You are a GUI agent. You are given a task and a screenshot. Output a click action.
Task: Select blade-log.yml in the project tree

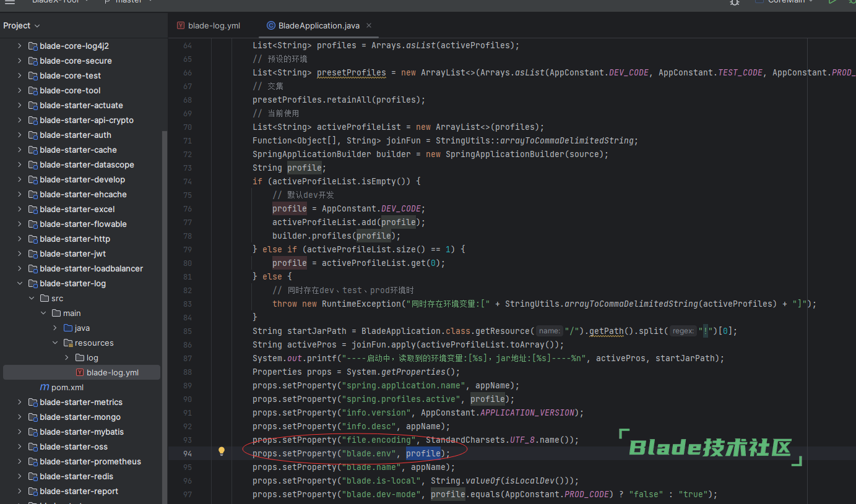pos(82,372)
